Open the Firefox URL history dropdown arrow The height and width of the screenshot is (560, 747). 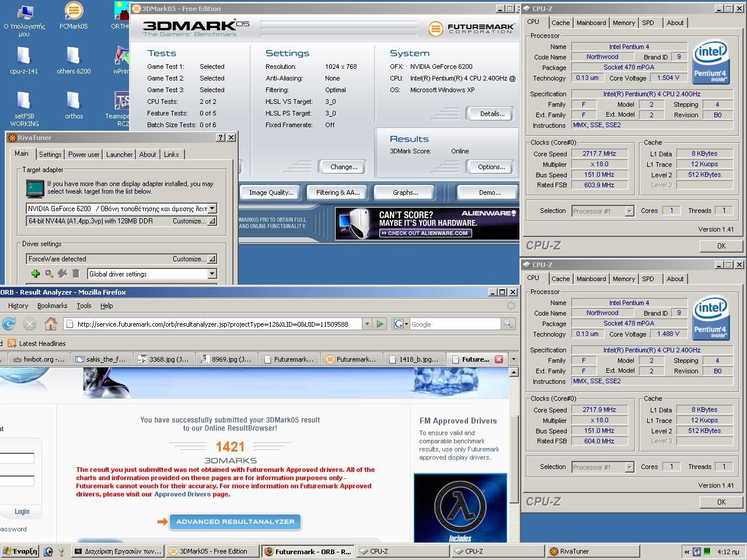point(366,324)
